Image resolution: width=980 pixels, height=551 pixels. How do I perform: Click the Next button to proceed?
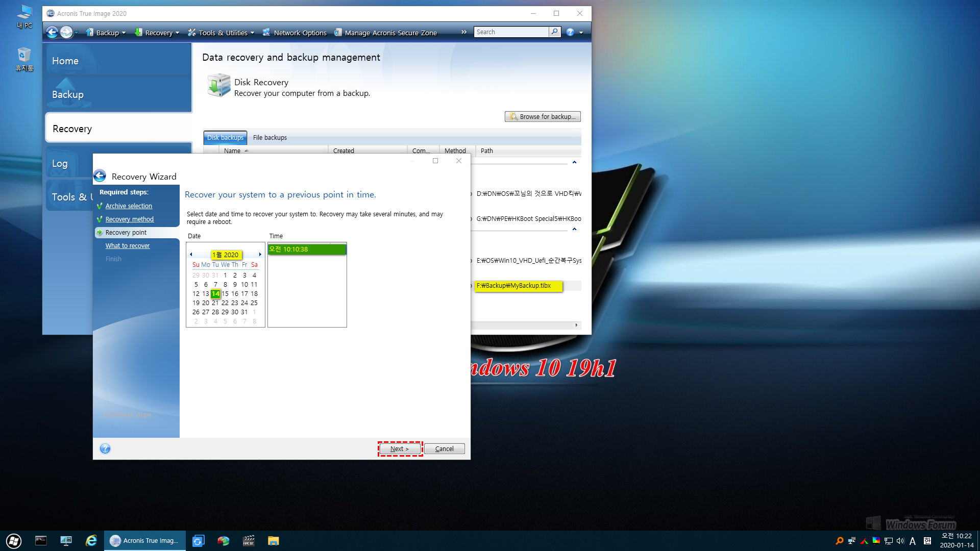(399, 449)
